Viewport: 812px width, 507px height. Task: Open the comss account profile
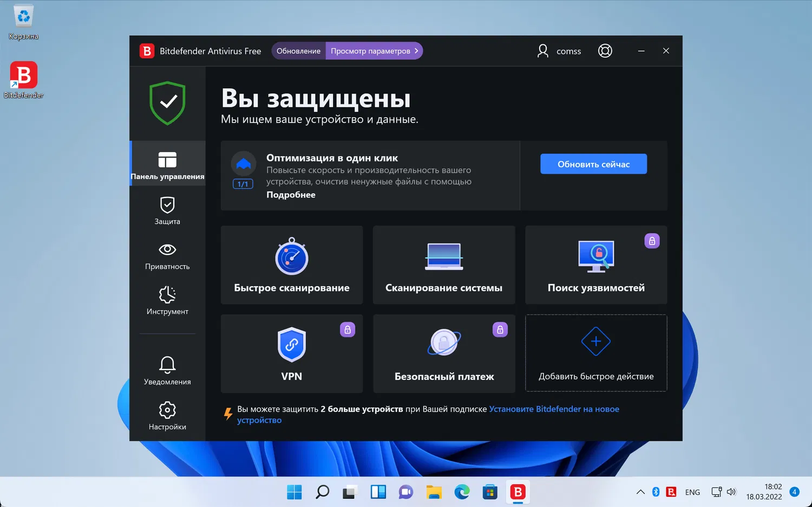pyautogui.click(x=559, y=51)
